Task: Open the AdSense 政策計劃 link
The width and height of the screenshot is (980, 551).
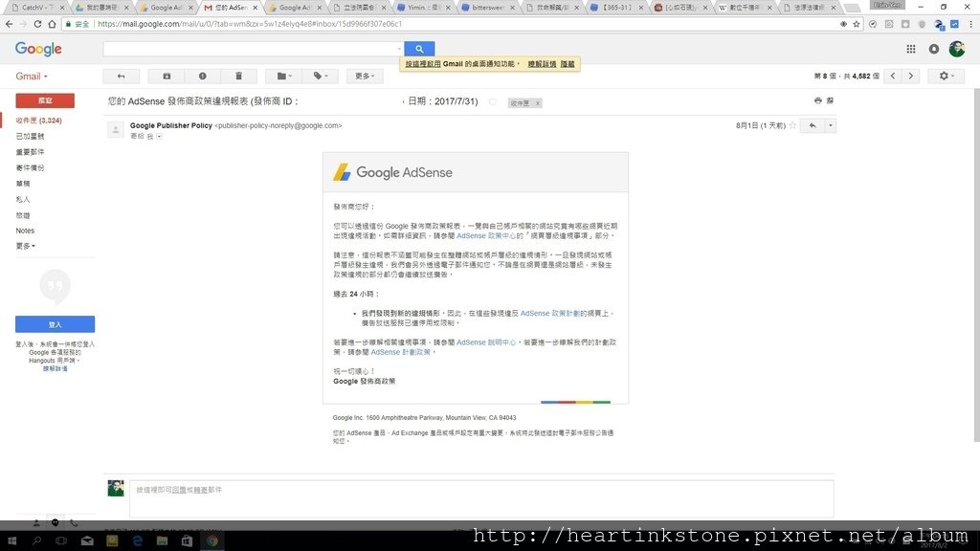Action: coord(550,313)
